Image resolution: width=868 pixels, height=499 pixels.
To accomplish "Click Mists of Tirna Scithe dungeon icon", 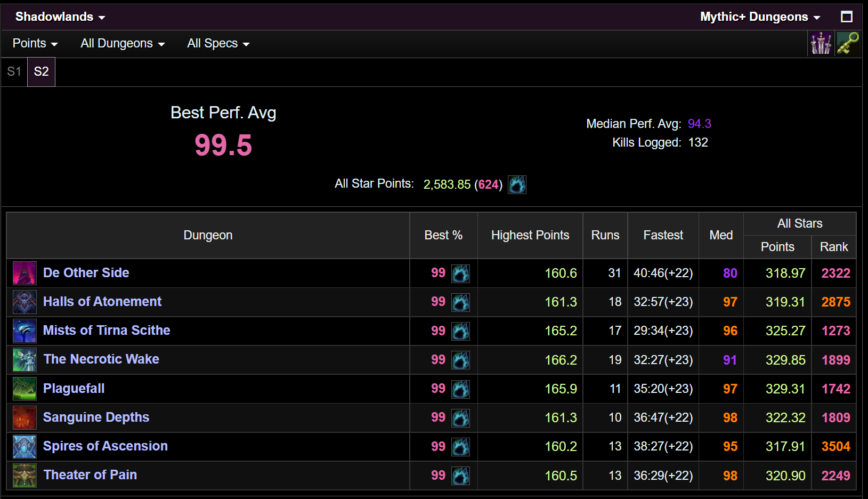I will click(x=25, y=331).
